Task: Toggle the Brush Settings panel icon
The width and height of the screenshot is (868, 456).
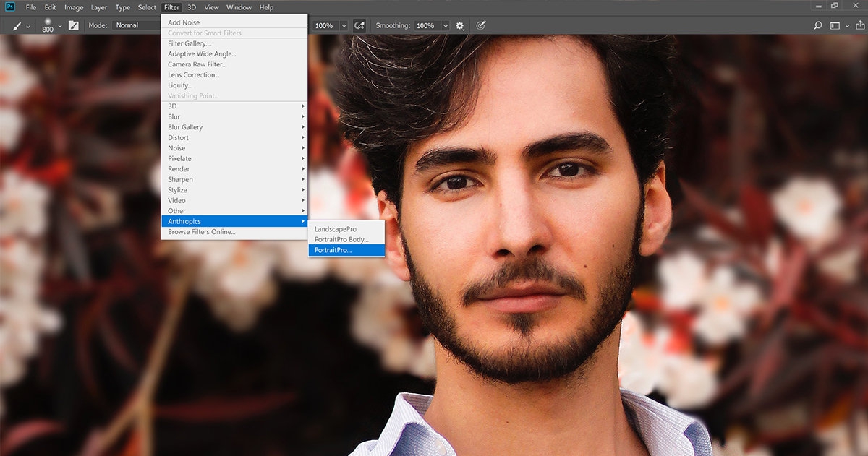Action: coord(73,25)
